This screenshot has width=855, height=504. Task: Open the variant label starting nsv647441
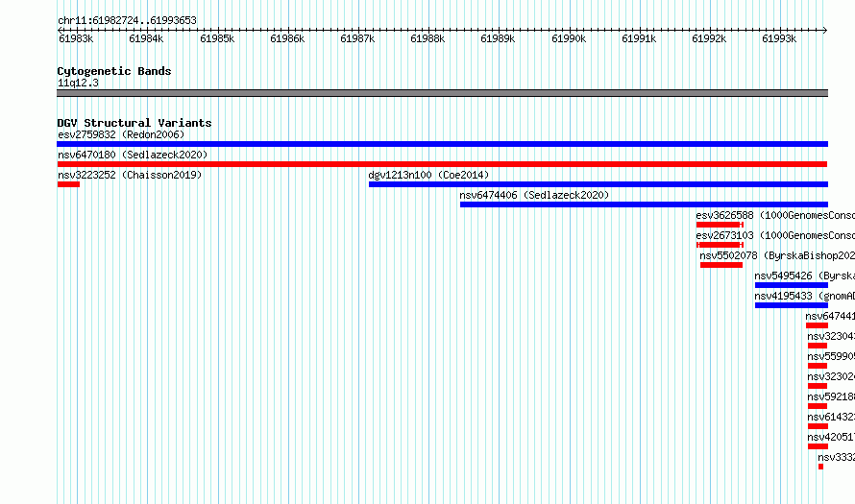tap(830, 316)
